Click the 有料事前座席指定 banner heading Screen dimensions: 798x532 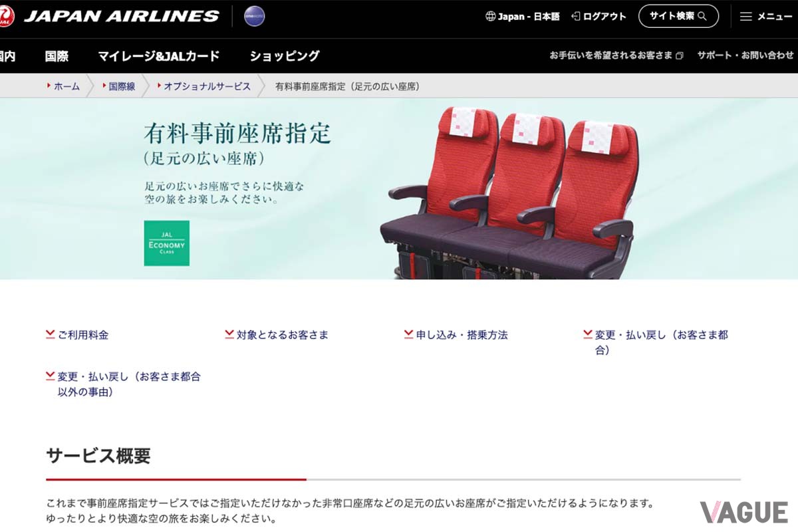[x=237, y=133]
